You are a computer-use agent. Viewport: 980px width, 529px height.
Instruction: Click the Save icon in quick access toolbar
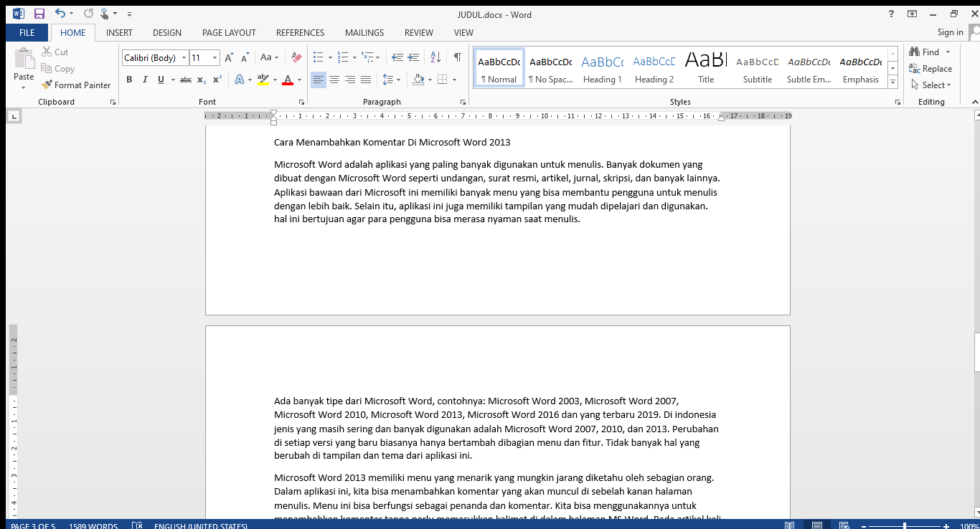click(x=39, y=14)
